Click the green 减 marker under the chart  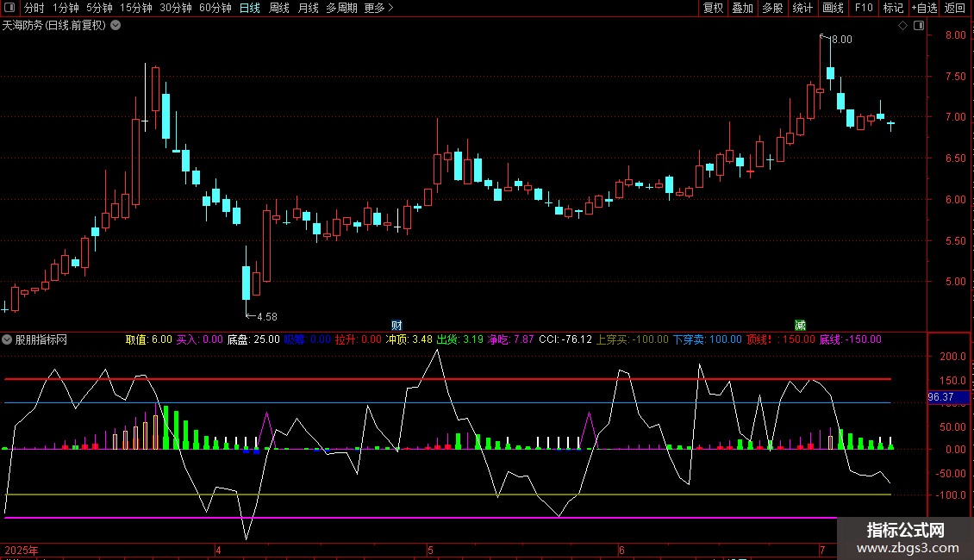coord(800,326)
